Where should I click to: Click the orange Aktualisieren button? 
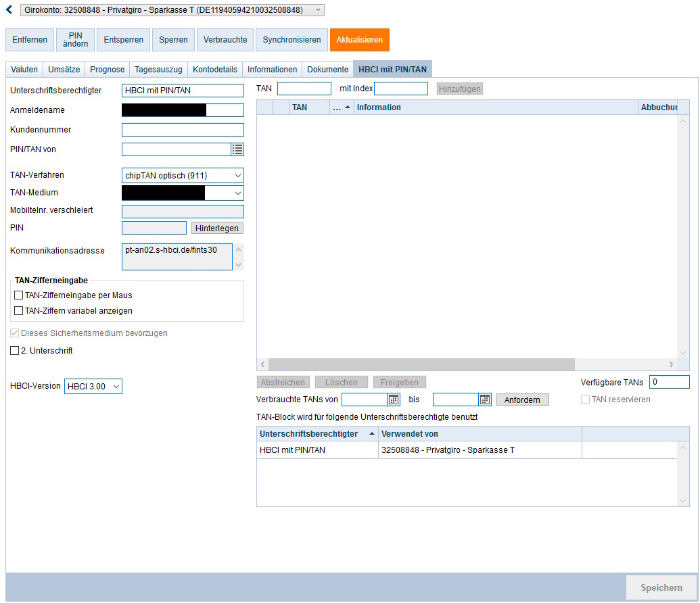(x=359, y=40)
